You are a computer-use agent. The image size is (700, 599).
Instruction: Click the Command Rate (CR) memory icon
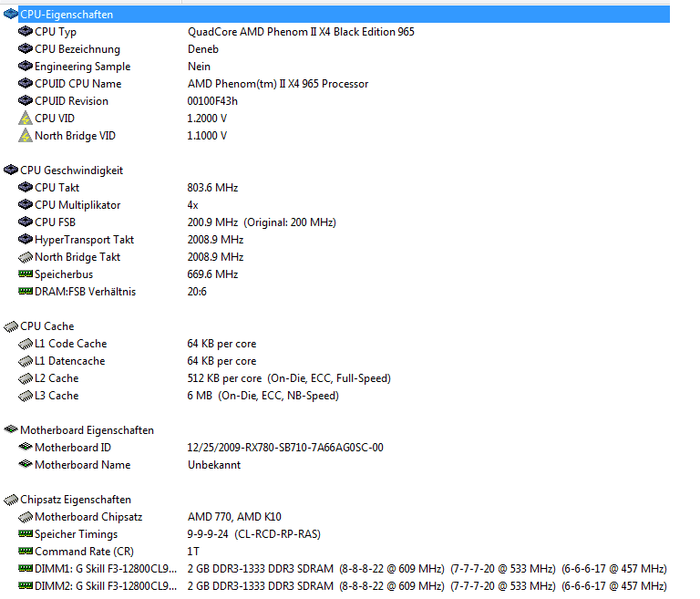(x=26, y=552)
